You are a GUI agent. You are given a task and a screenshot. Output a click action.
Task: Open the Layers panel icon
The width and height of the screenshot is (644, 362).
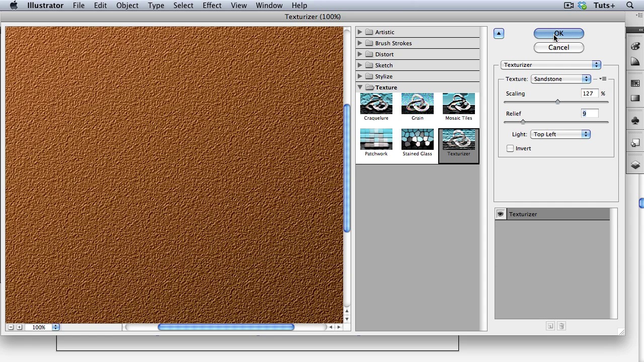635,165
